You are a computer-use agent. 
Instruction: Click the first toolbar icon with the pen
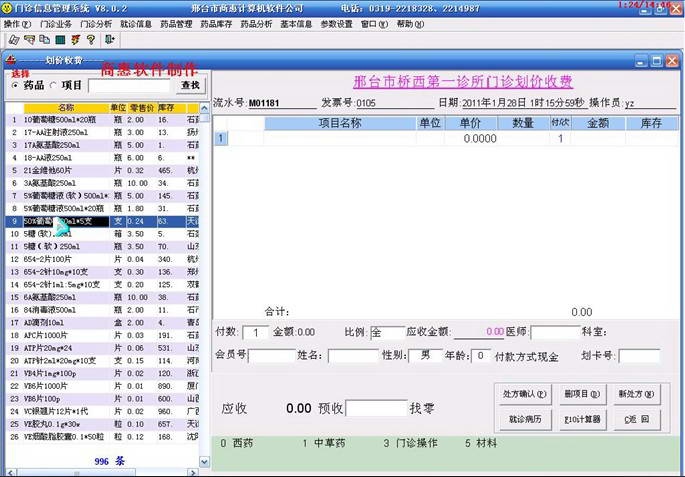coord(14,40)
